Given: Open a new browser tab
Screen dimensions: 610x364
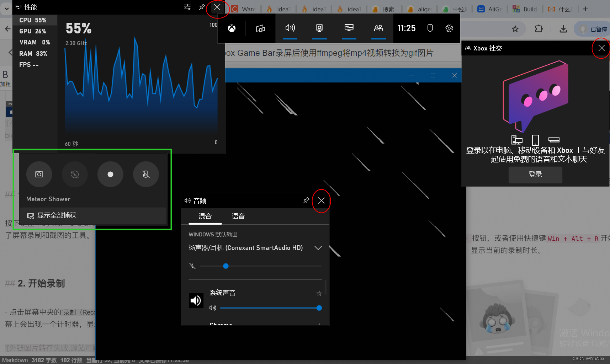Looking at the screenshot, I should (x=585, y=9).
